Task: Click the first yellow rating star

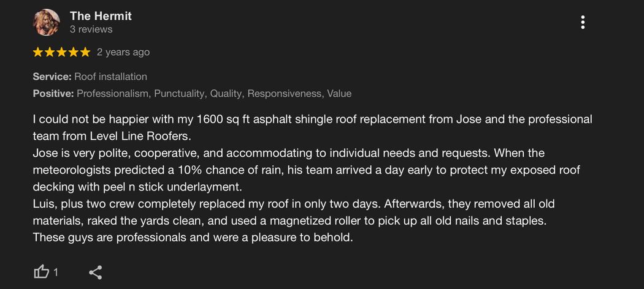Action: (x=38, y=52)
